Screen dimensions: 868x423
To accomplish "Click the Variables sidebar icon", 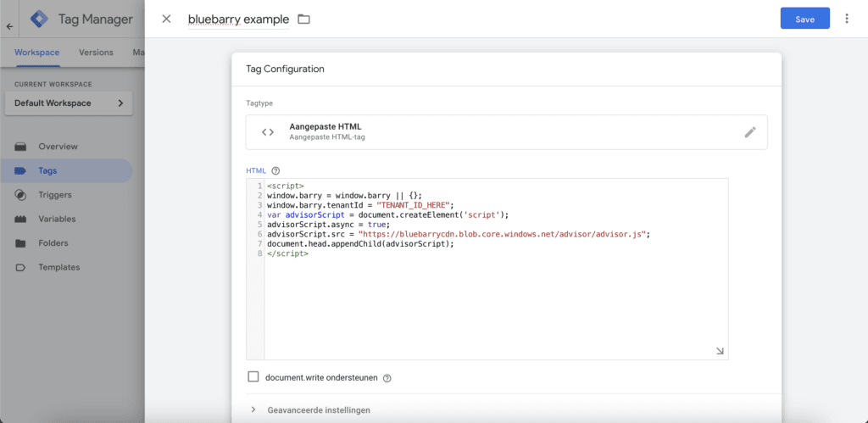I will pos(20,220).
